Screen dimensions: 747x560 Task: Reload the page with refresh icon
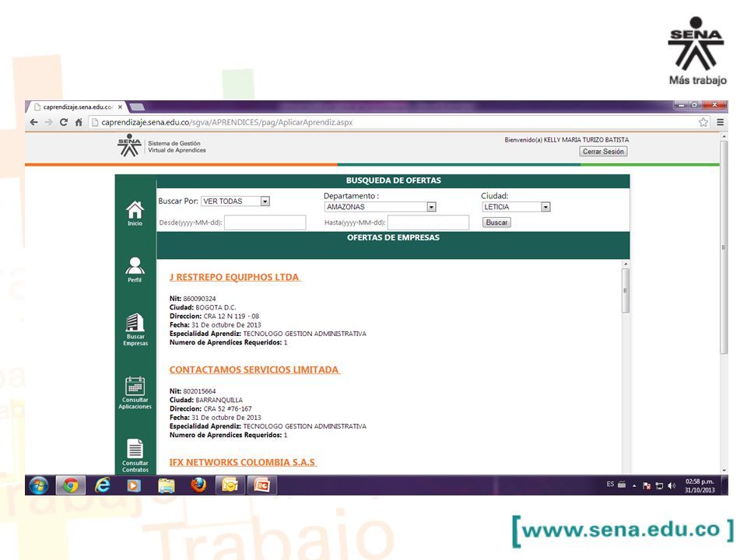click(x=63, y=122)
